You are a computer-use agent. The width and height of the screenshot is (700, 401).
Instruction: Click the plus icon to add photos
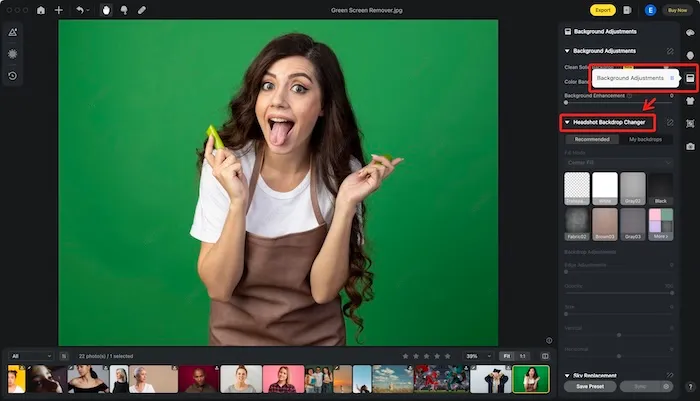[59, 10]
